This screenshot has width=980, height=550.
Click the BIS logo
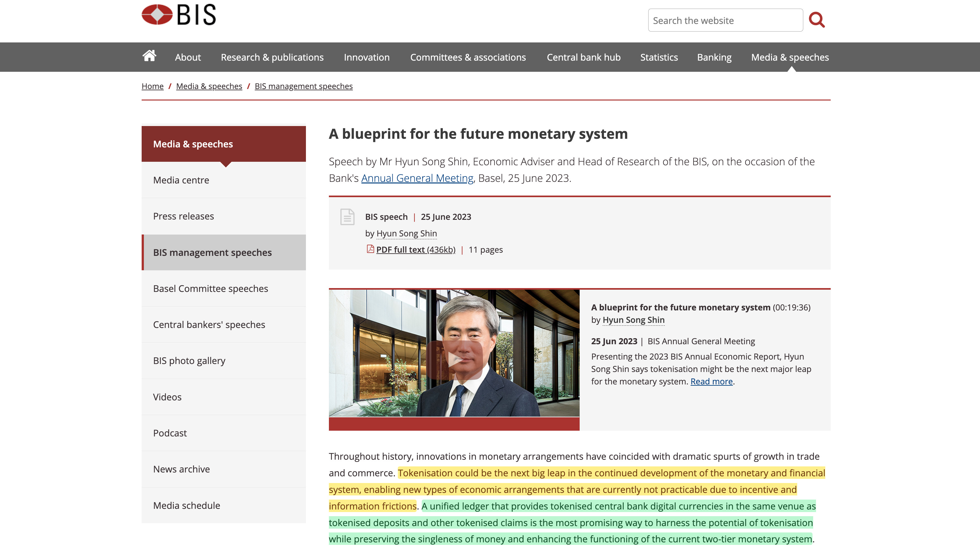pos(178,15)
